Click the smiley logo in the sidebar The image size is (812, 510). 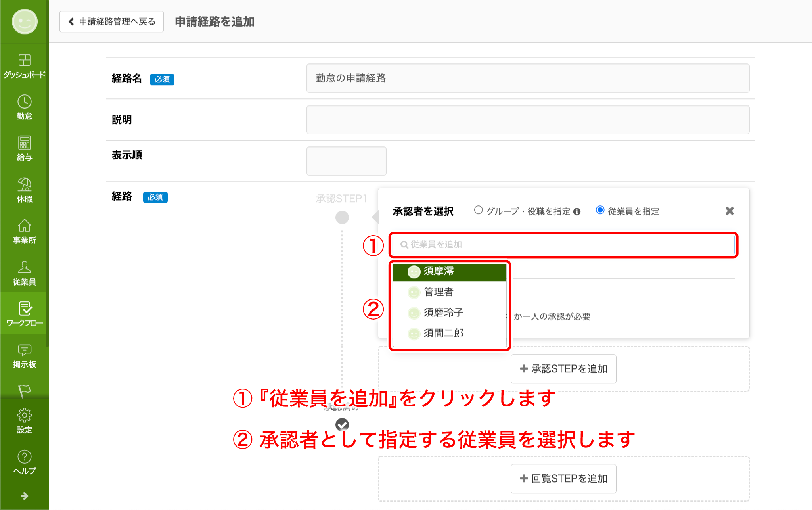coord(25,21)
